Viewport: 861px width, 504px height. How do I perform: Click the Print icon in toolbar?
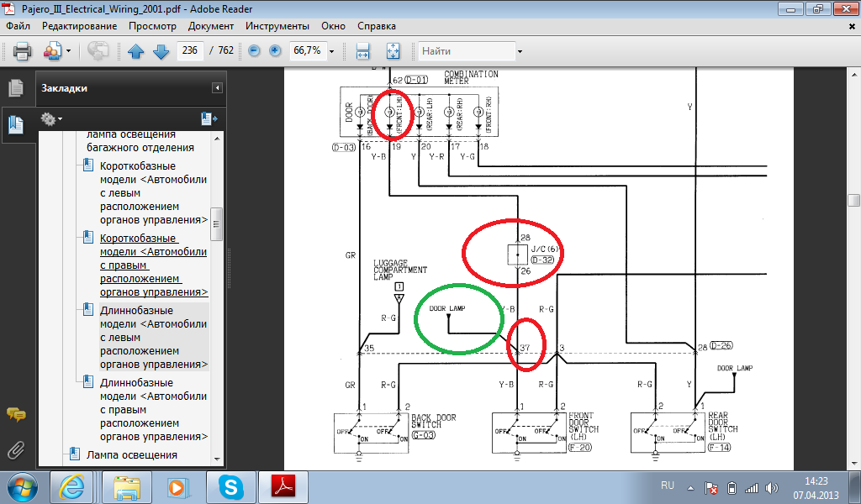pyautogui.click(x=22, y=51)
